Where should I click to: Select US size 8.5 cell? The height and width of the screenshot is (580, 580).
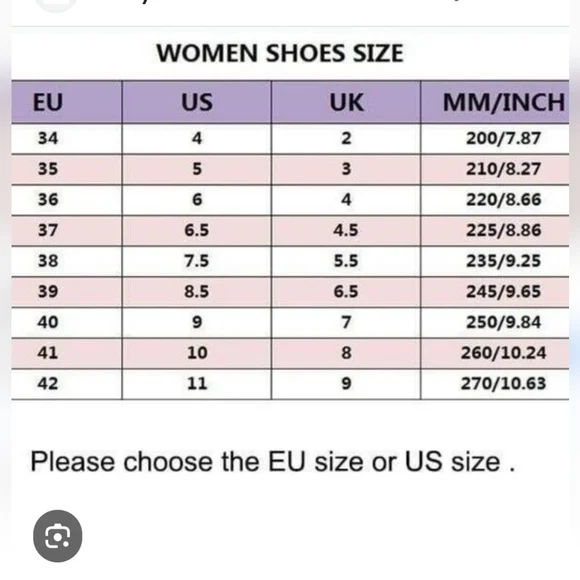click(196, 292)
